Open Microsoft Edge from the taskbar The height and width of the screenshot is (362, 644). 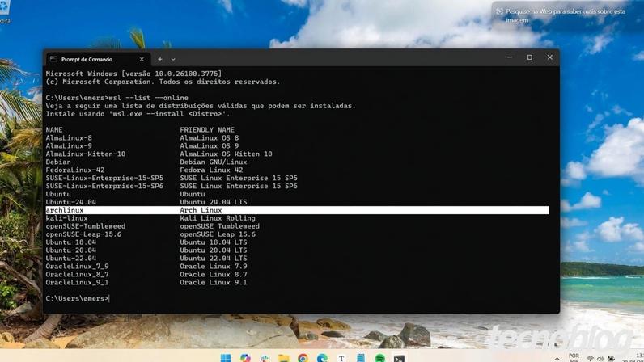[323, 358]
